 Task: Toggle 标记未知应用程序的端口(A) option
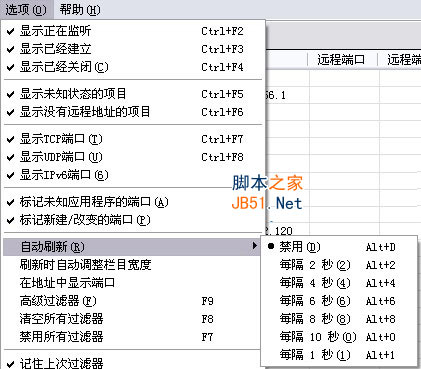(x=132, y=202)
